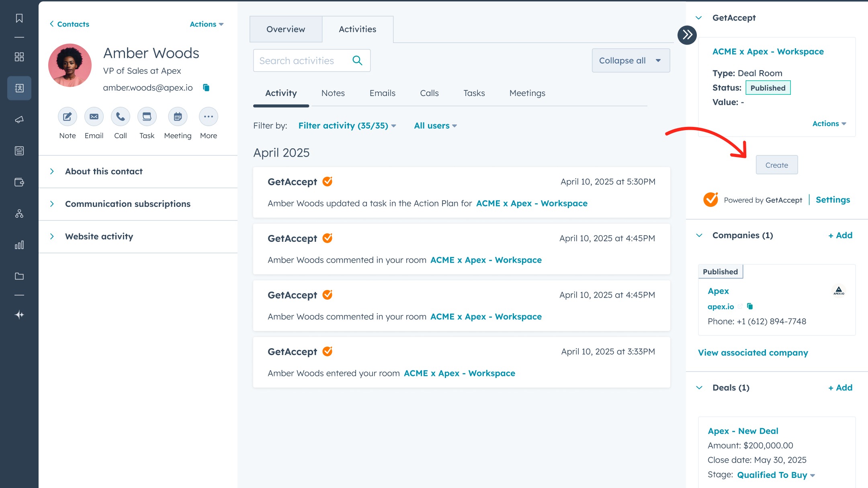Open the Email compose icon

(94, 116)
